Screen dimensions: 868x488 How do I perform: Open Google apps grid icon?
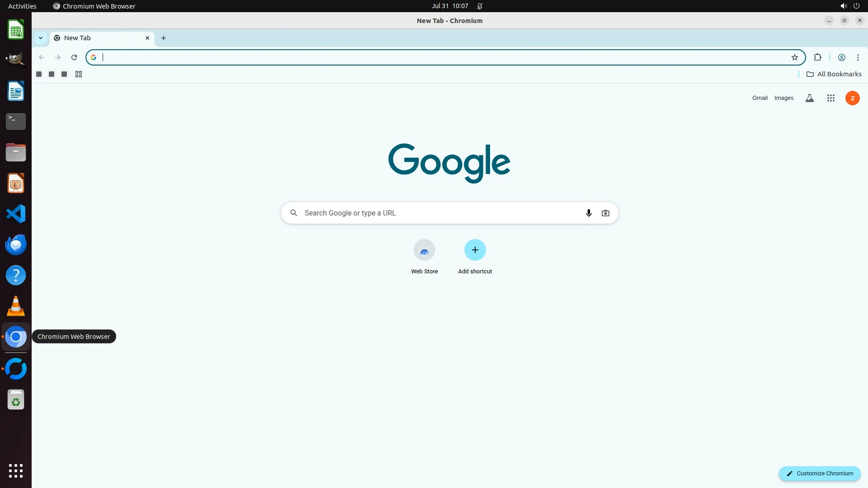pyautogui.click(x=830, y=98)
